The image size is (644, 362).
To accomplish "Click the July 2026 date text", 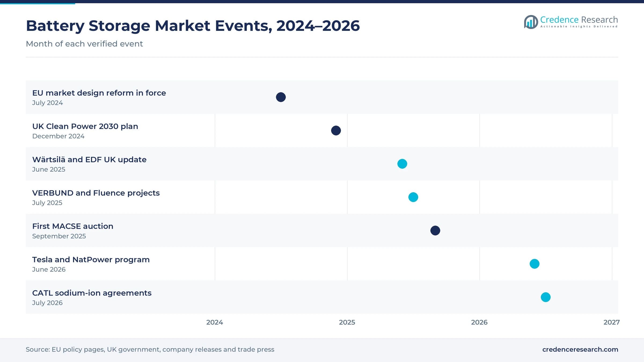I will (x=47, y=303).
